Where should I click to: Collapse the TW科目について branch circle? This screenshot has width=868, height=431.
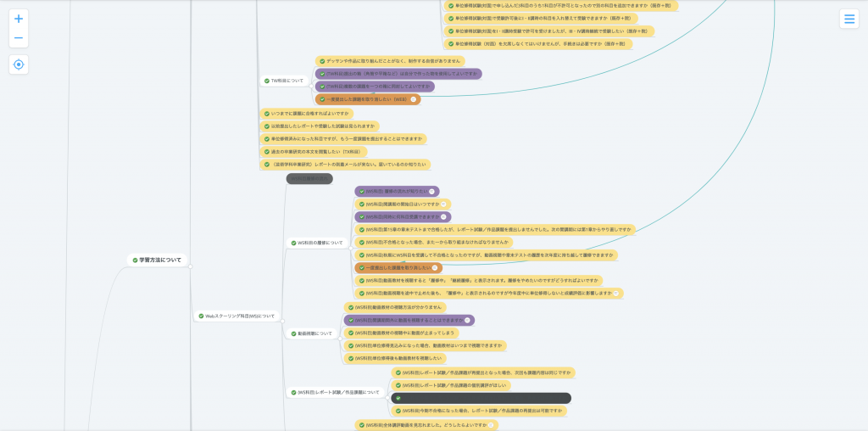tap(312, 86)
